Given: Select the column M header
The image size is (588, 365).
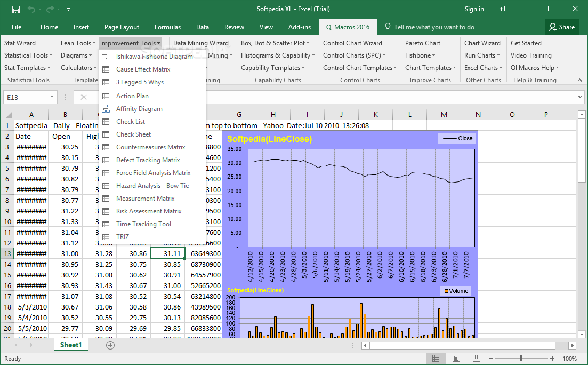Looking at the screenshot, I should pos(444,115).
